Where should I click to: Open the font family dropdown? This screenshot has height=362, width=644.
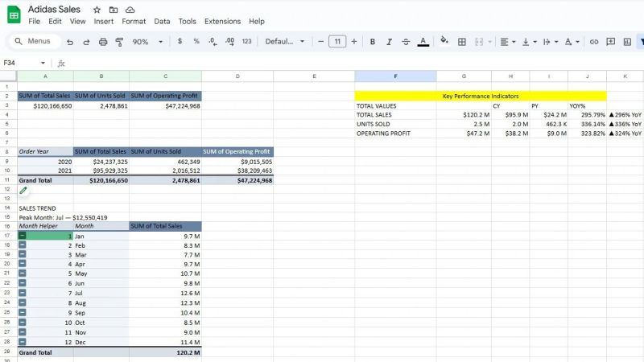(x=285, y=42)
